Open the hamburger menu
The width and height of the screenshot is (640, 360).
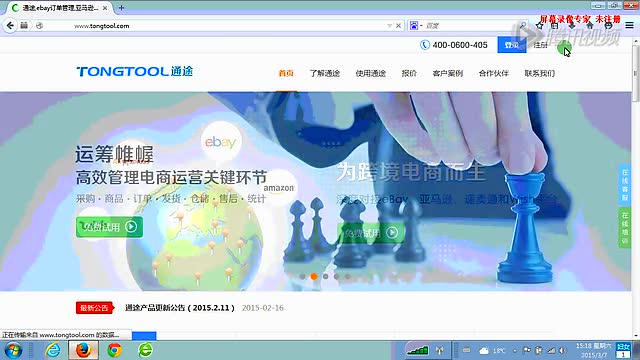point(629,26)
